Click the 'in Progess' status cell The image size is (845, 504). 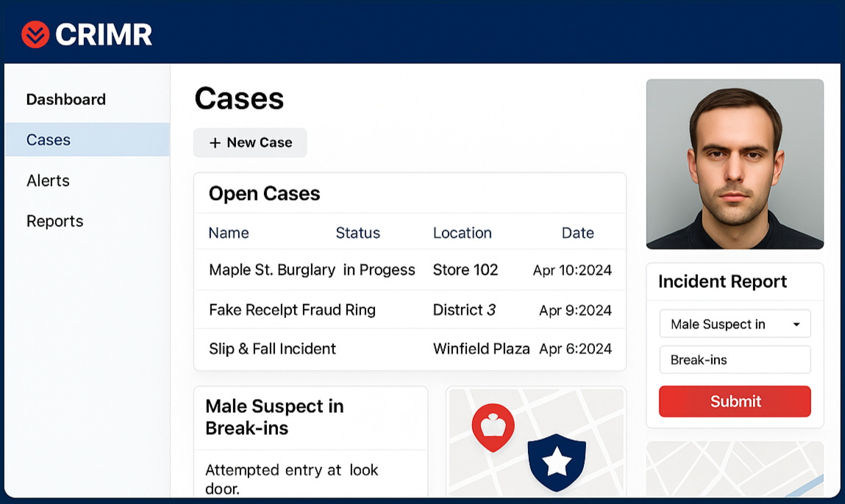(379, 270)
